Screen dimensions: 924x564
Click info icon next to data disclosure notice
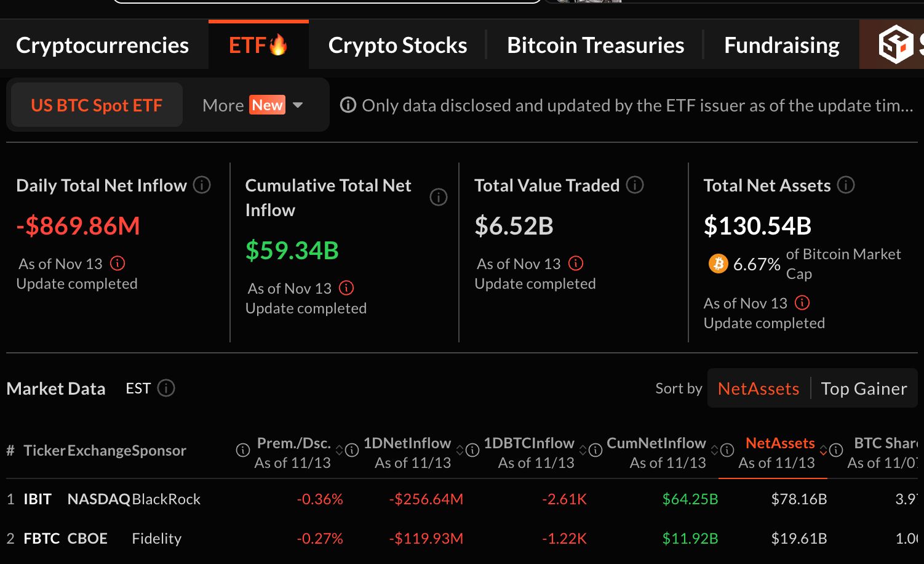[349, 105]
